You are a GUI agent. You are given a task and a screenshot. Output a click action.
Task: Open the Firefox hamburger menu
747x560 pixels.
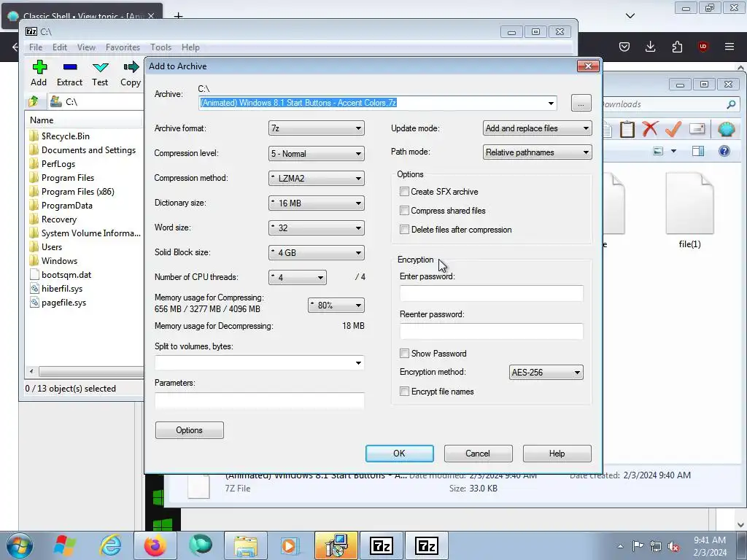729,47
